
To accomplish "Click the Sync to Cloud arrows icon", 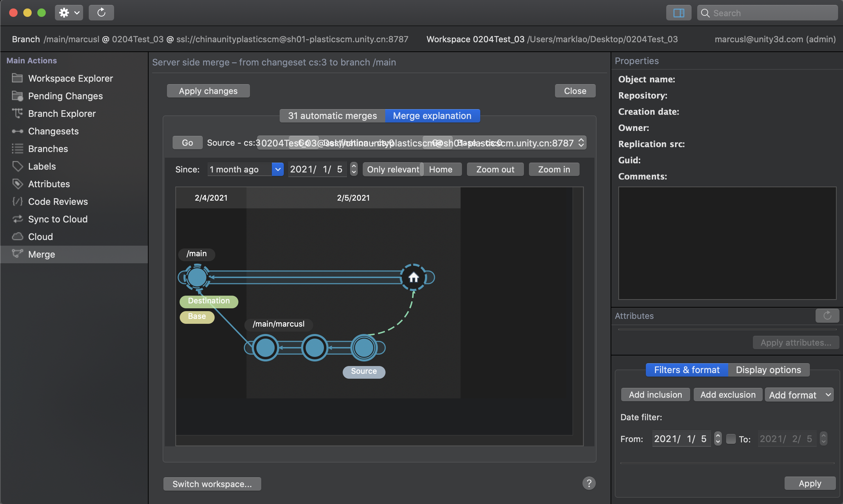I will tap(17, 219).
